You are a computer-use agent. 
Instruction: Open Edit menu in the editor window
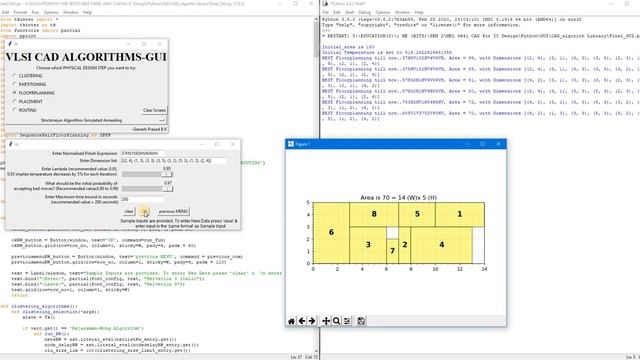tap(5, 13)
